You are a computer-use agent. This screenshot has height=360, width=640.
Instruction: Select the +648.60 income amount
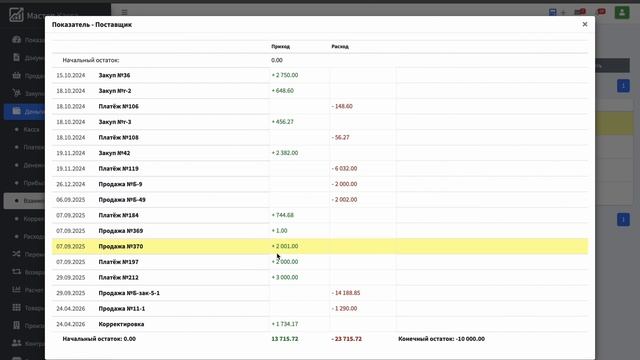click(282, 91)
